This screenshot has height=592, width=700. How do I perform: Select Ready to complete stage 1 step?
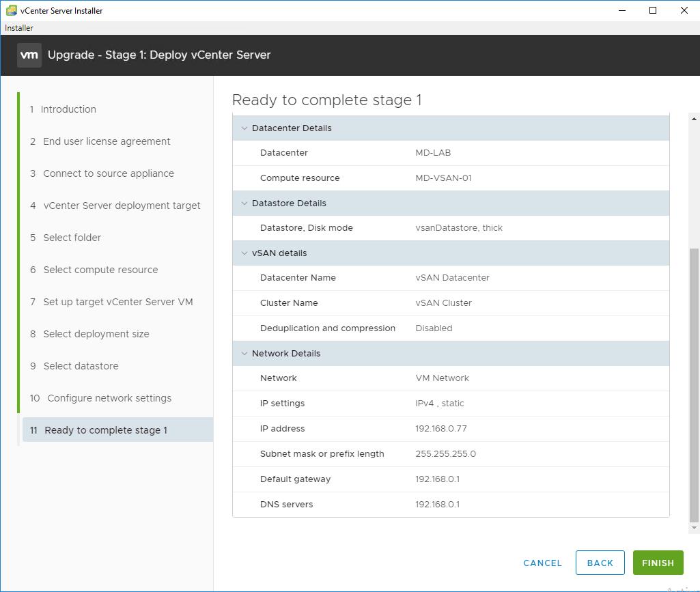[117, 430]
